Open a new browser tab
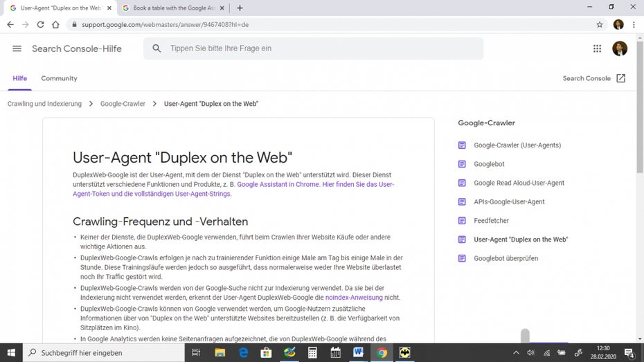The image size is (644, 362). [x=240, y=8]
